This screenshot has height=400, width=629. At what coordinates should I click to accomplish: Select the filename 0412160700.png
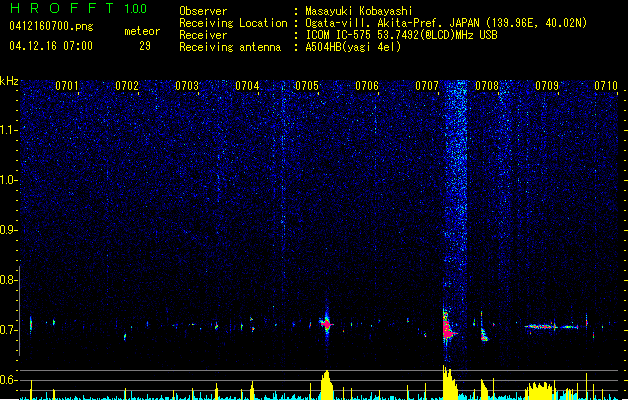point(51,26)
